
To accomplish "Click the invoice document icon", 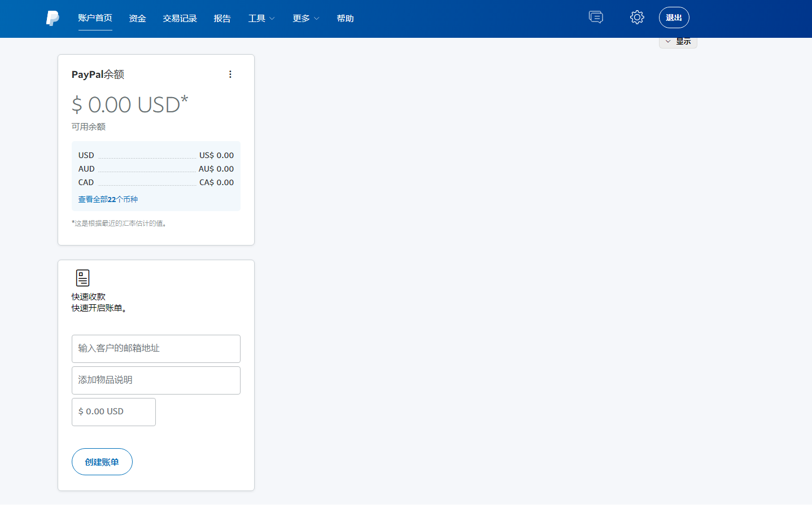I will (x=82, y=278).
